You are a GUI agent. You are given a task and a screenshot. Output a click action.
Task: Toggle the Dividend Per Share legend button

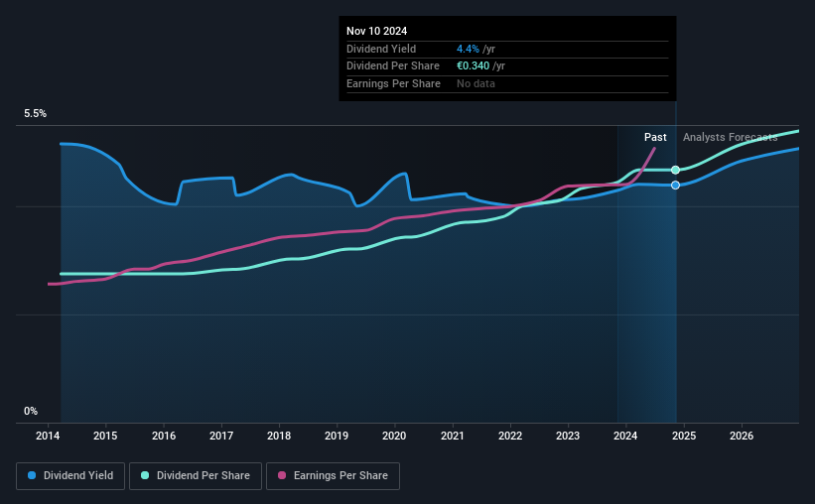[x=196, y=476]
